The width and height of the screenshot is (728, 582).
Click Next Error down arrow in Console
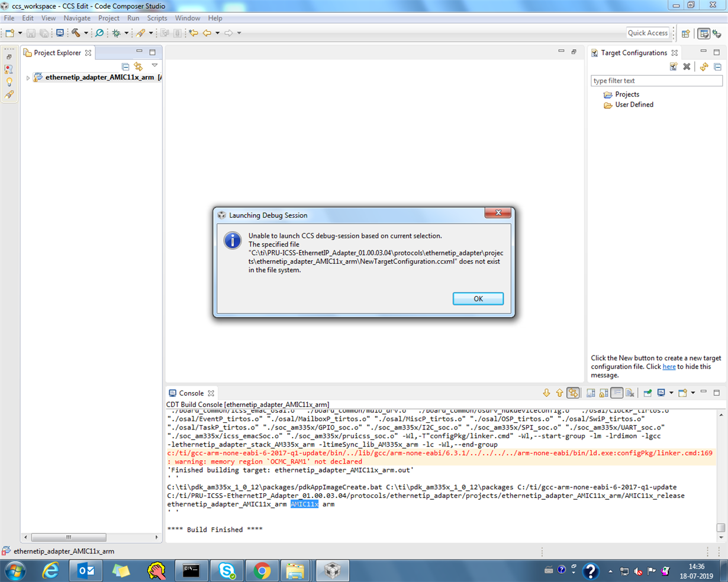pos(546,393)
